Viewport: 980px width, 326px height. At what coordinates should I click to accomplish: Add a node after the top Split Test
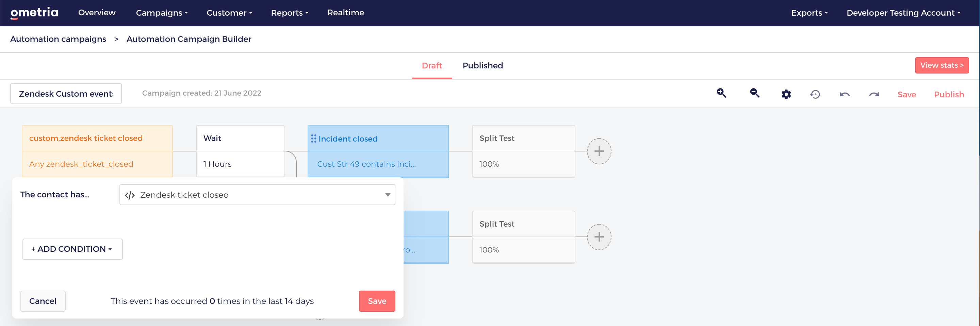[599, 151]
